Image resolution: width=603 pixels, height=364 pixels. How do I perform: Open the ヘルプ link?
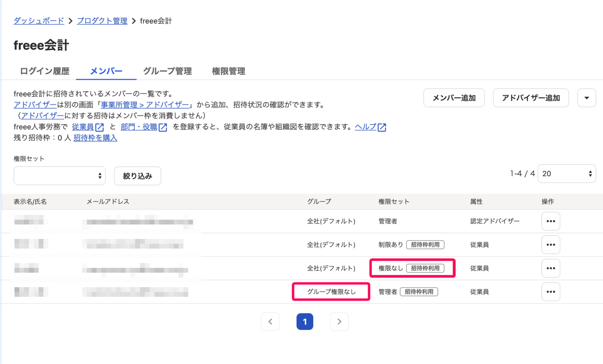pyautogui.click(x=366, y=127)
